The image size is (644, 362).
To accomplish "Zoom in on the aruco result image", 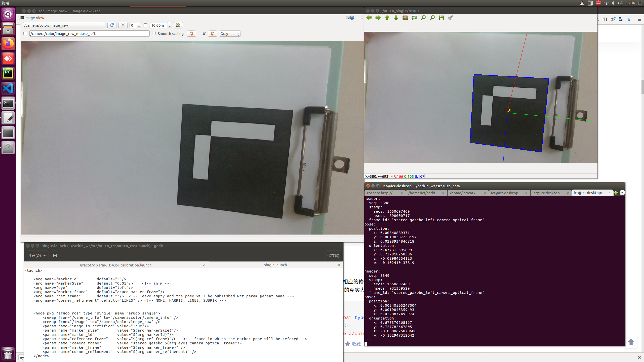I will tap(423, 18).
